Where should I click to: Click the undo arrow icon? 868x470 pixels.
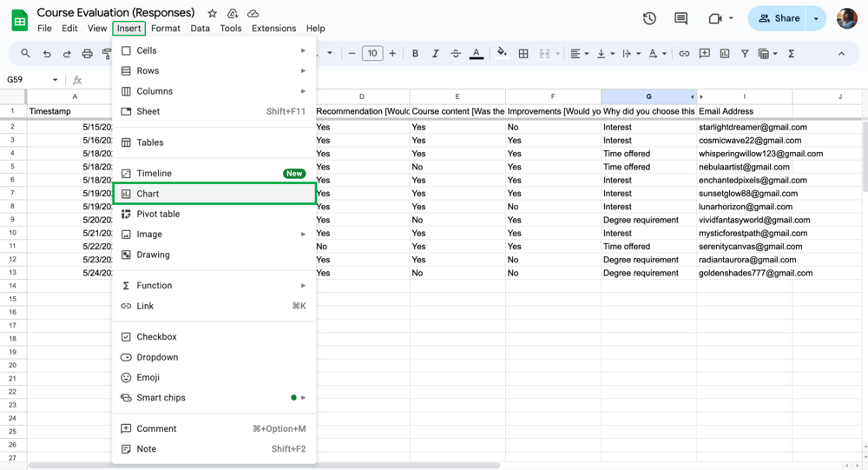coord(47,54)
